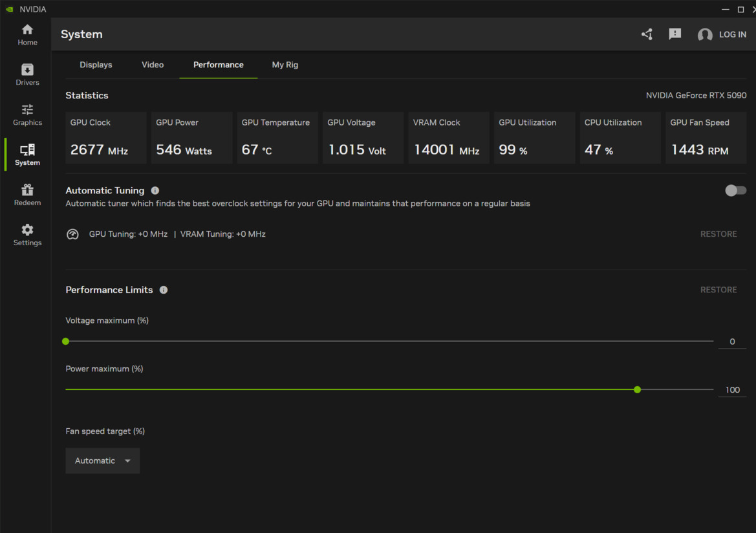Click the Power maximum slider handle
The height and width of the screenshot is (533, 756).
pos(638,390)
